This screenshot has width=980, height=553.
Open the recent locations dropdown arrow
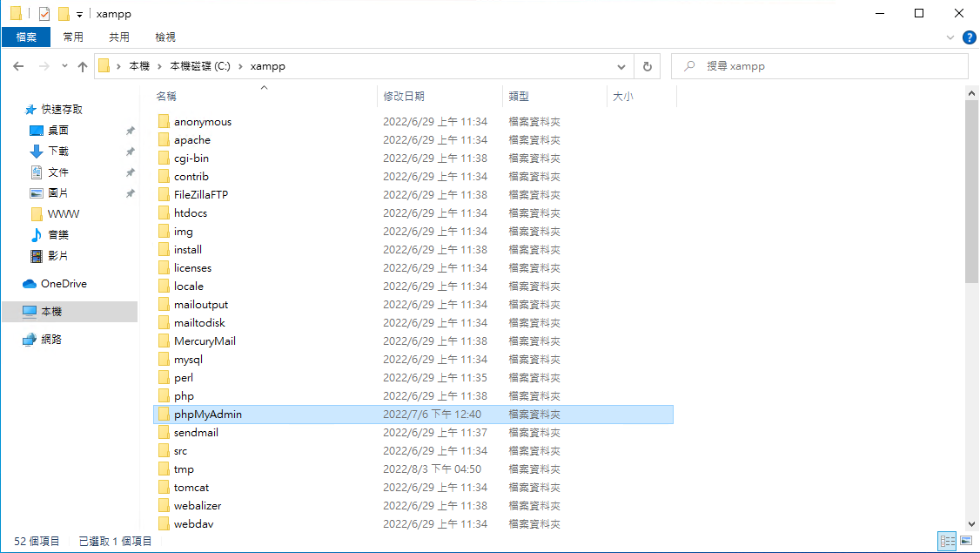[x=64, y=66]
